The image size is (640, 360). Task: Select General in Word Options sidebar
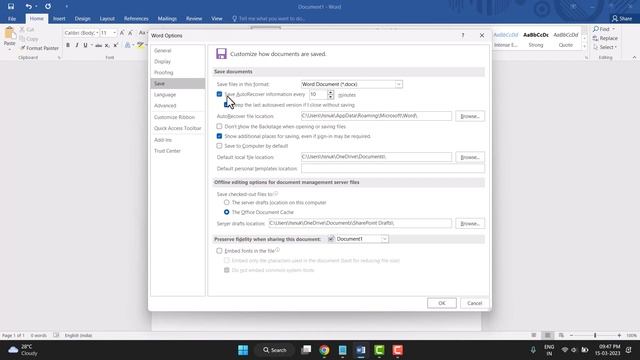tap(178, 51)
